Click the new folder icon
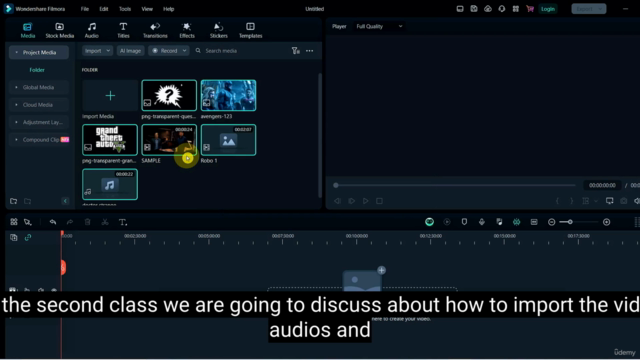Screen dimensions: 640x360 point(13,201)
